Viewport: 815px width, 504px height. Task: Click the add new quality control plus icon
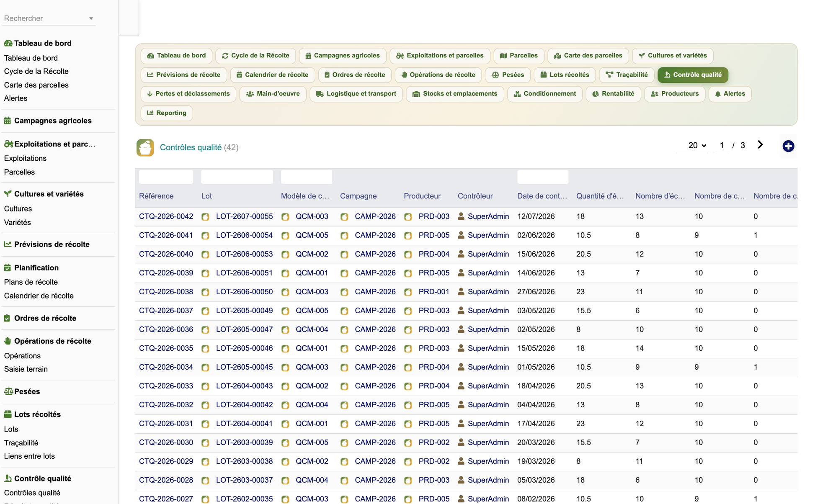pyautogui.click(x=788, y=146)
